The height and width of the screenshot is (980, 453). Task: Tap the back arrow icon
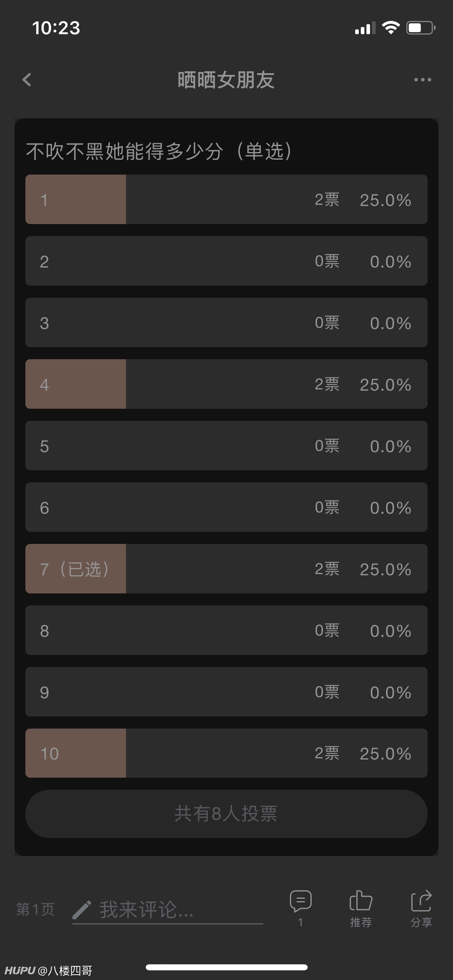(x=27, y=80)
